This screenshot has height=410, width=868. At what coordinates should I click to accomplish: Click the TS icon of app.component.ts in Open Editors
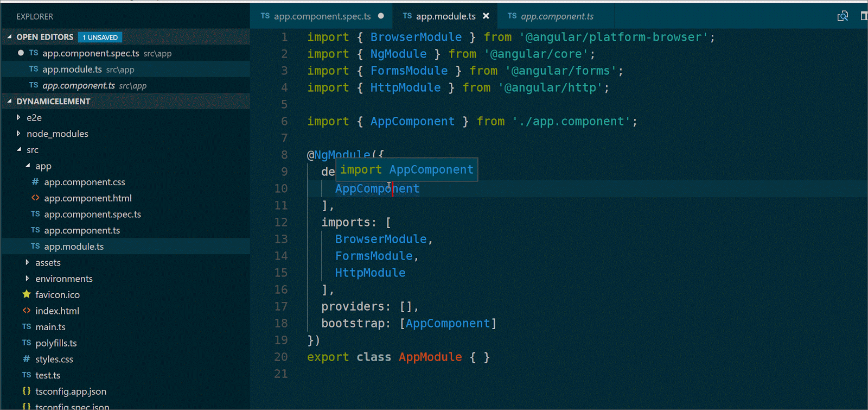34,85
